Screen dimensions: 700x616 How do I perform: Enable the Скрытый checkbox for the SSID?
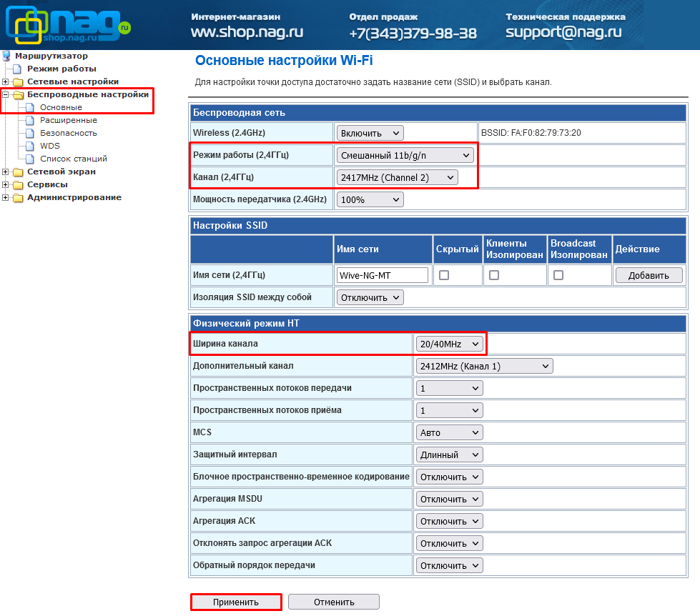444,275
